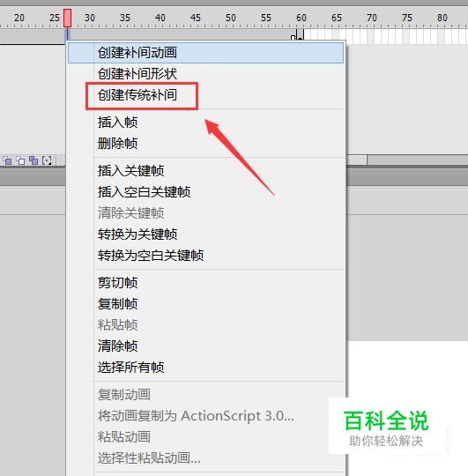Click frame 45 on the timeline ruler
The height and width of the screenshot is (476, 468).
[x=195, y=18]
